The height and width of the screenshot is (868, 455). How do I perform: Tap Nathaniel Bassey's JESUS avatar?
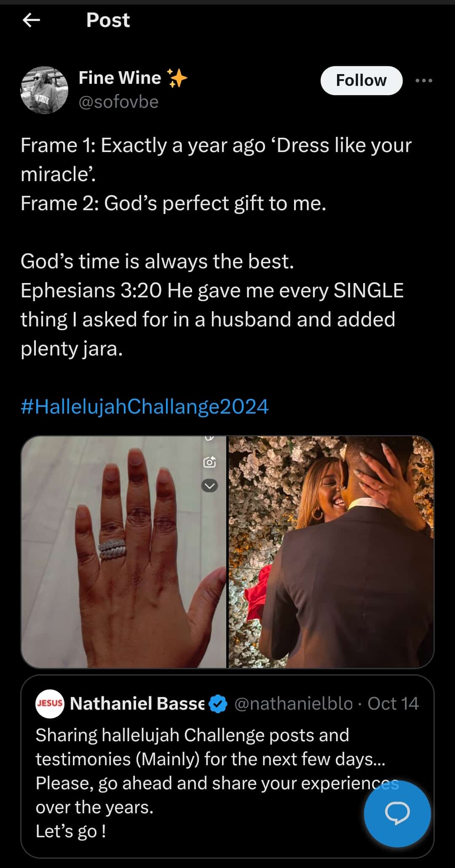[x=50, y=703]
